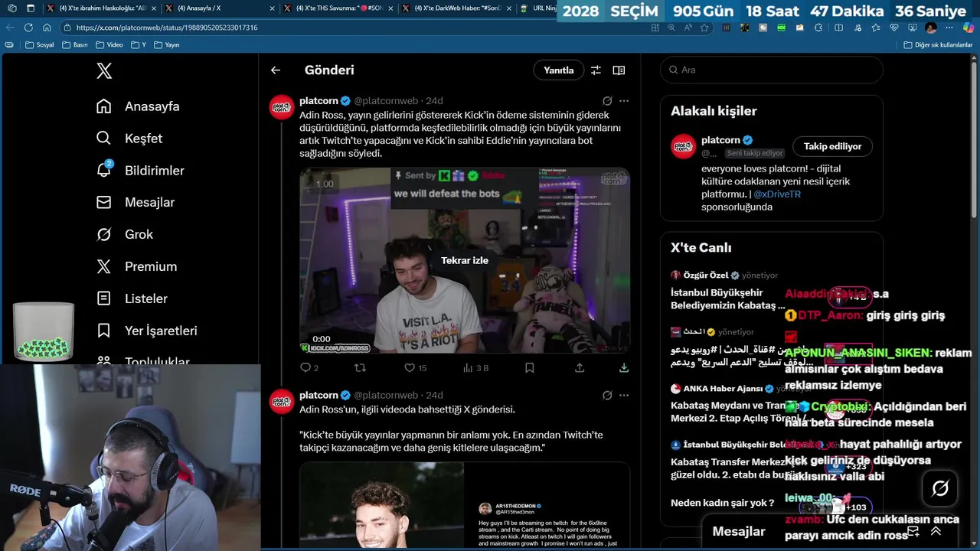Like the post with 15 likes
Screen dimensions: 980x551
pos(415,368)
